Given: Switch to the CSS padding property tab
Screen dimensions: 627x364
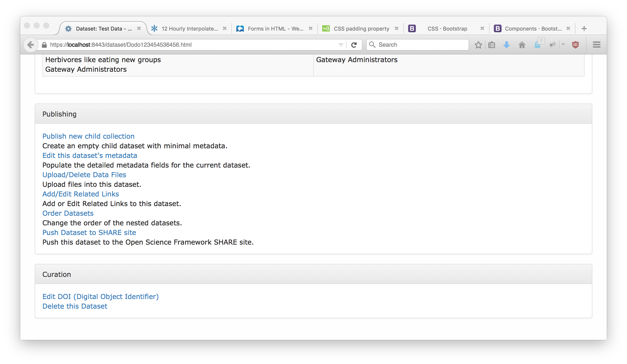Looking at the screenshot, I should 361,29.
